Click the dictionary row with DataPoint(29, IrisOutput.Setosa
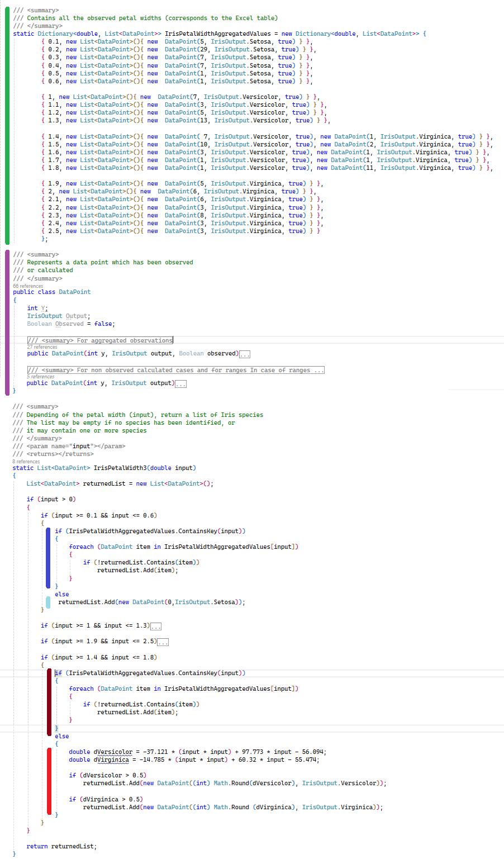The image size is (504, 864). click(x=179, y=49)
